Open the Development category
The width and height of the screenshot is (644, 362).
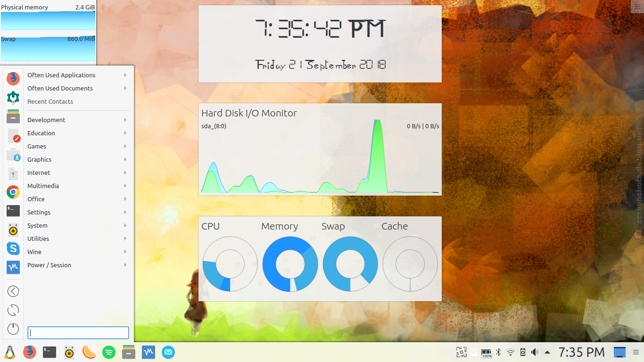[x=77, y=120]
